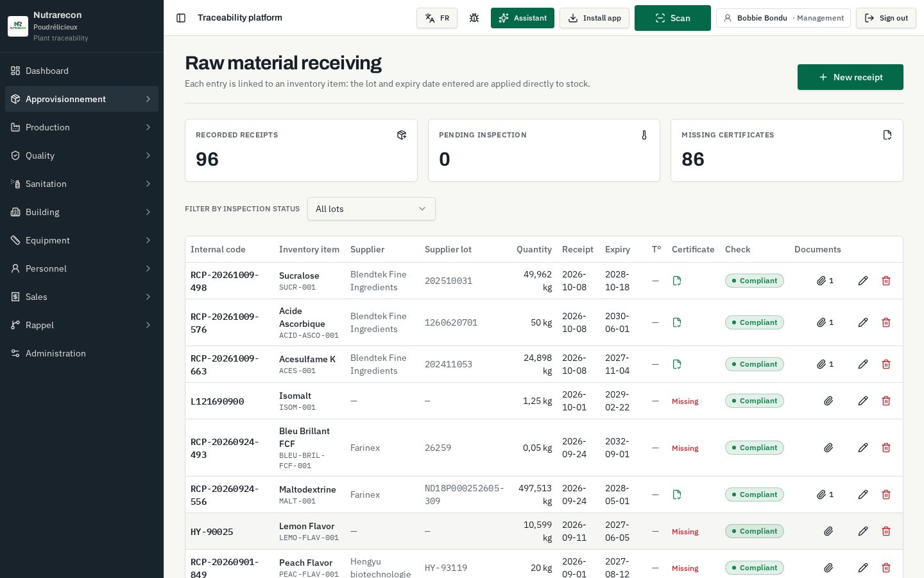Click internal code RCP-20261009-498

(x=225, y=281)
